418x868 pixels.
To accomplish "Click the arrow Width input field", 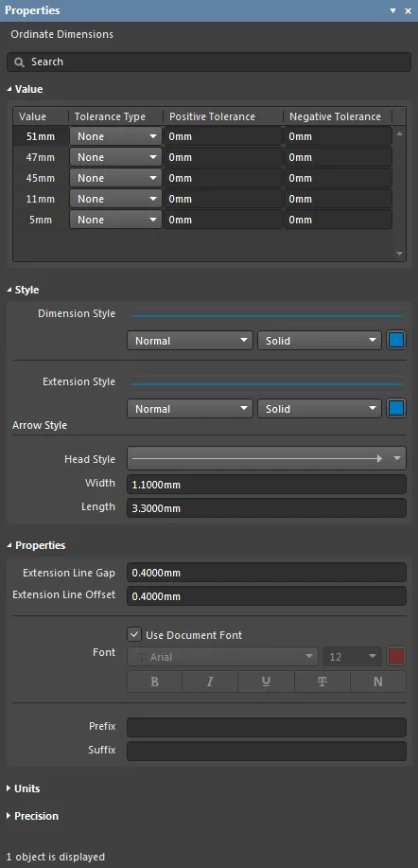I will (267, 485).
